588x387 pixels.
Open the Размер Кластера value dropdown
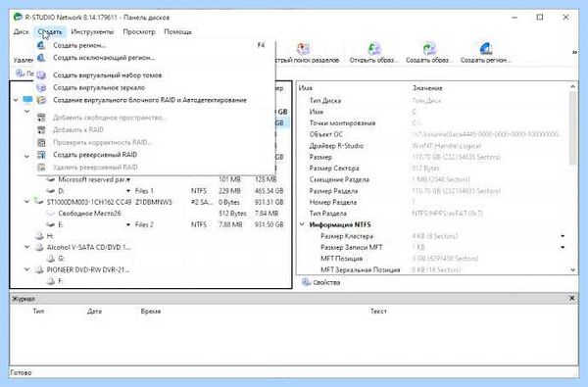563,236
